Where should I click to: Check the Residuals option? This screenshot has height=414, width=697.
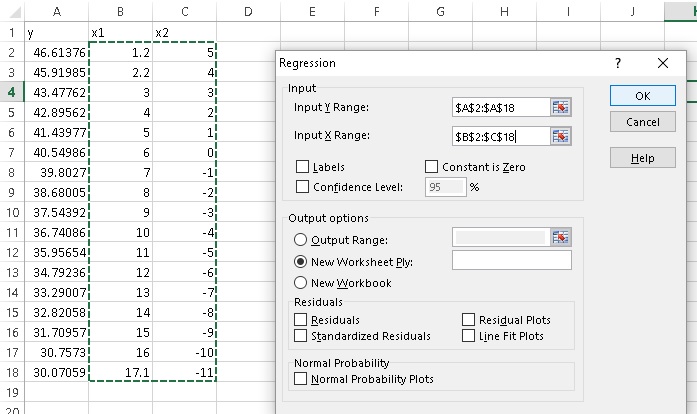click(302, 319)
